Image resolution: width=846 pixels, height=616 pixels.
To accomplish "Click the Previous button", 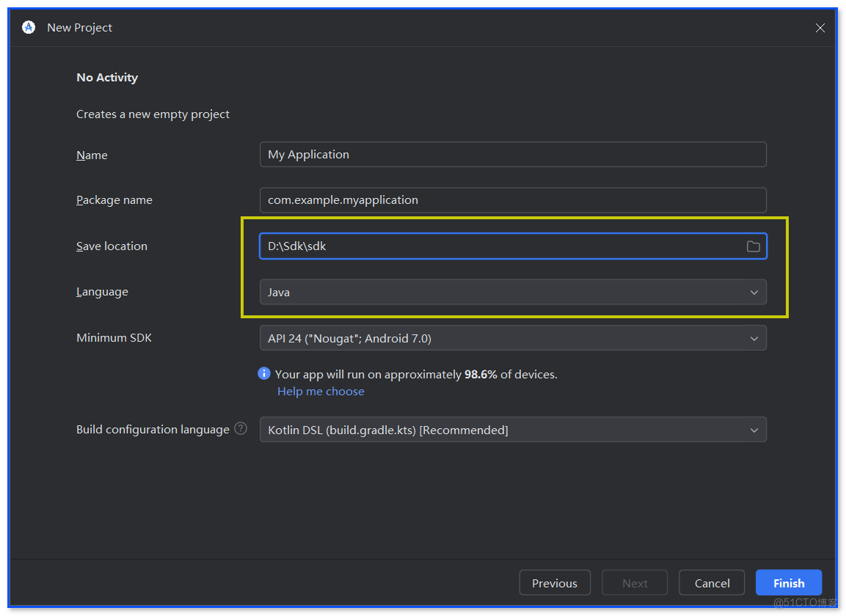I will (x=555, y=582).
